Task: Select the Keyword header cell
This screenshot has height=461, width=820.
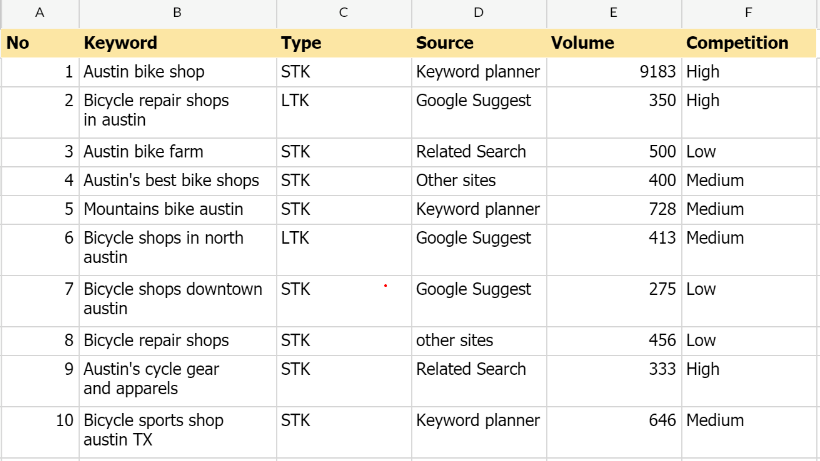Action: click(x=177, y=43)
